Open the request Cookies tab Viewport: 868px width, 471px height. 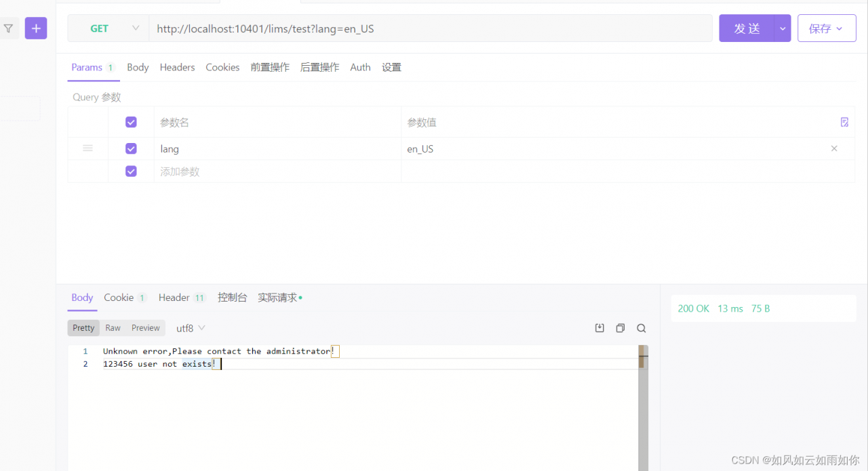coord(222,67)
